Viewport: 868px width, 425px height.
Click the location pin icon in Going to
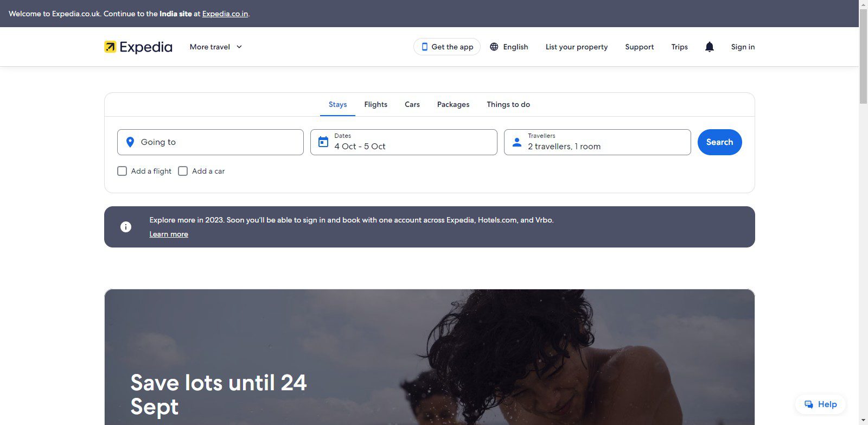point(130,142)
